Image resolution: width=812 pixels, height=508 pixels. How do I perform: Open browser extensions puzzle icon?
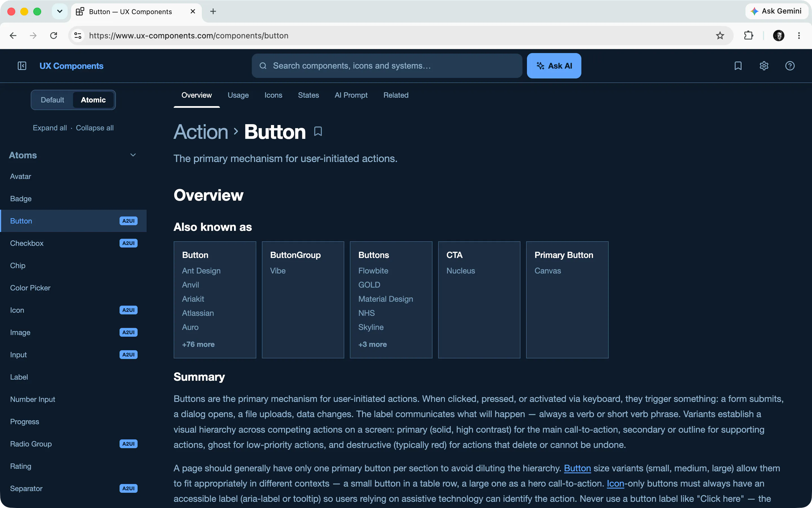748,36
